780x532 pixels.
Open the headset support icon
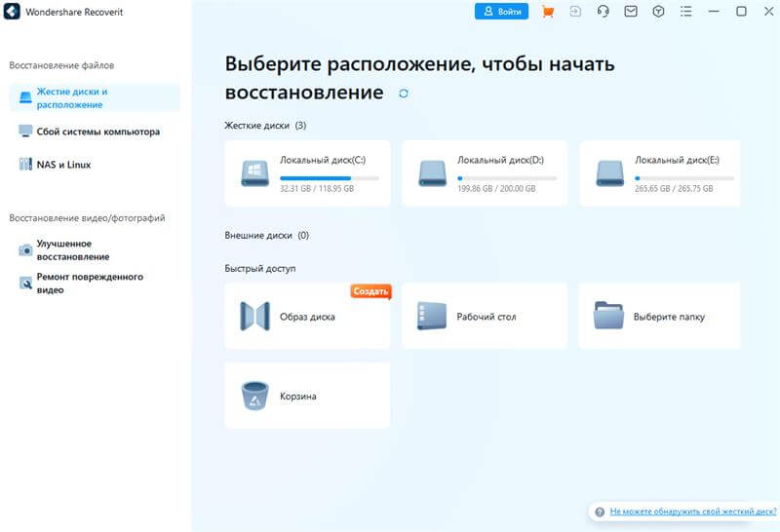point(603,12)
